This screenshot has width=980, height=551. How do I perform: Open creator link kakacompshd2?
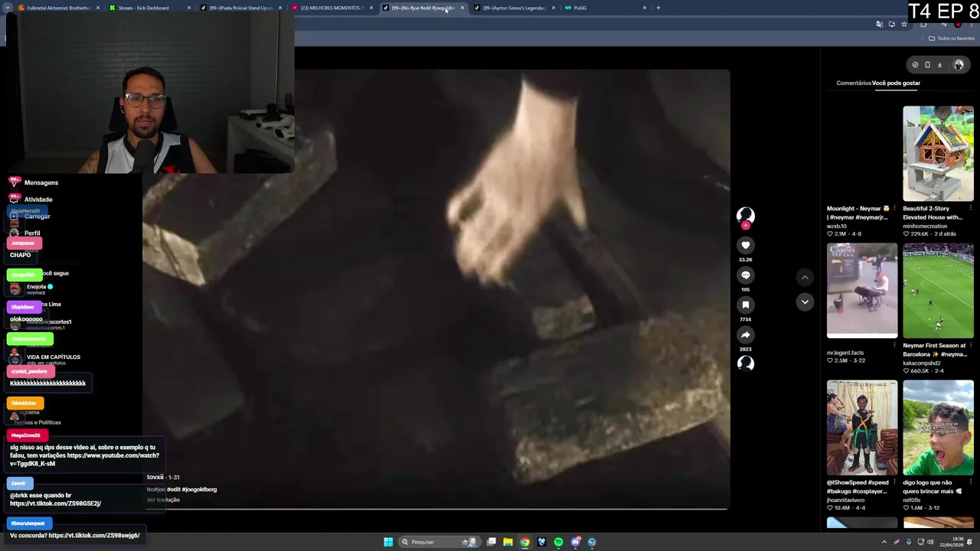923,363
